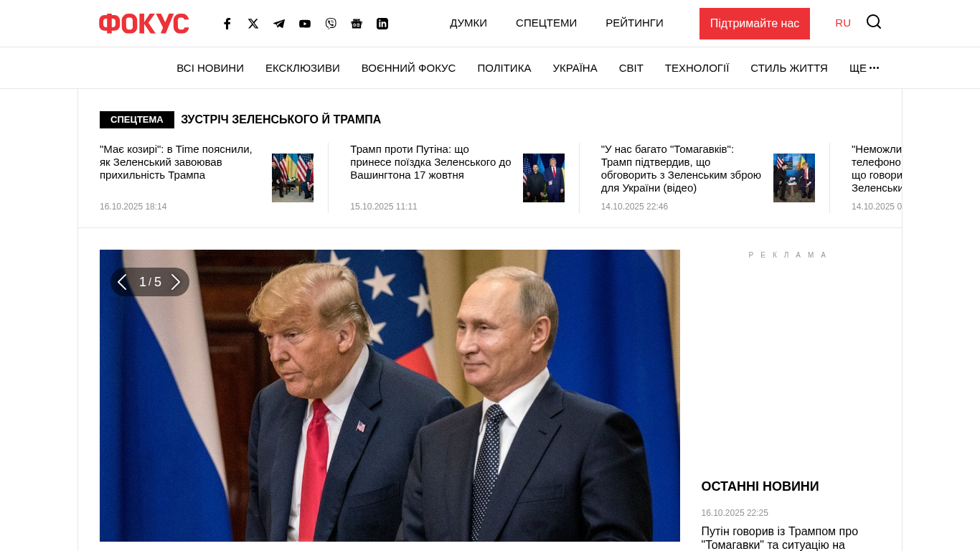Viewport: 980px width, 551px height.
Task: Open the Telegram channel icon
Action: coord(279,24)
